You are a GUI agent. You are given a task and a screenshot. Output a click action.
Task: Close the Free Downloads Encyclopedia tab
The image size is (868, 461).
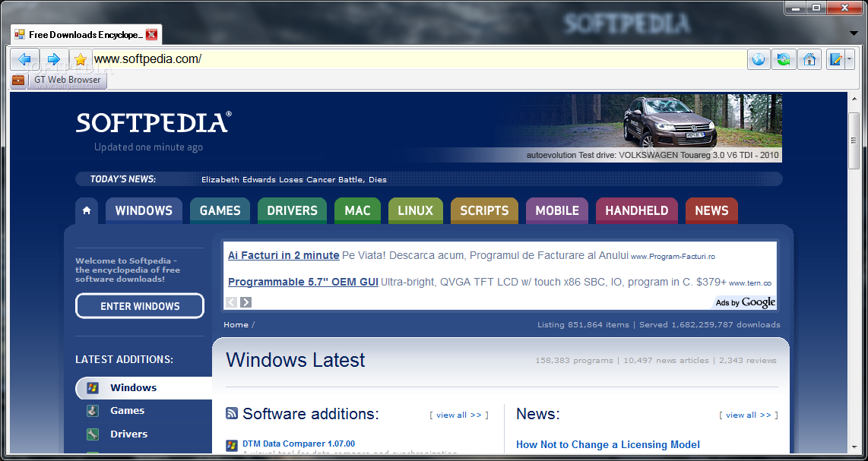151,35
